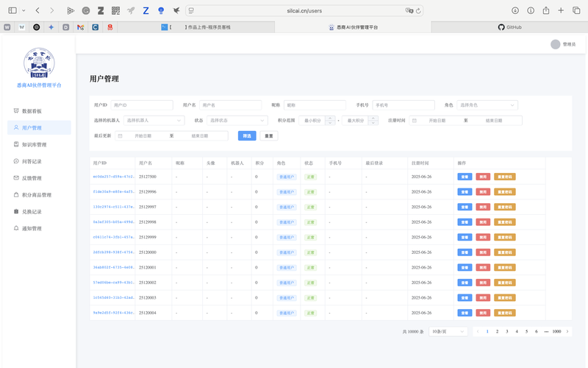588x368 pixels.
Task: Decrease the 最大积分 stepper value
Action: [373, 123]
